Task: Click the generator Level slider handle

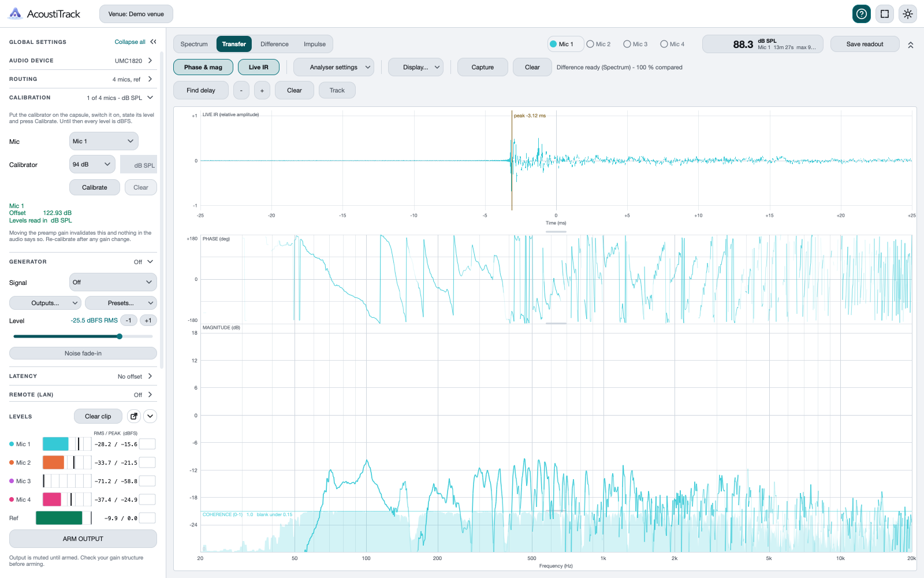Action: coord(120,336)
